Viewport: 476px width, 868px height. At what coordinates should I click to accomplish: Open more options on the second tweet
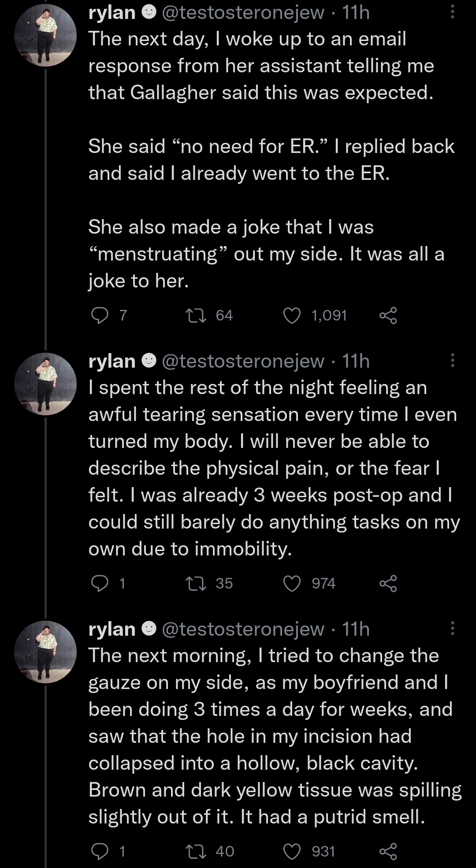pos(452,361)
